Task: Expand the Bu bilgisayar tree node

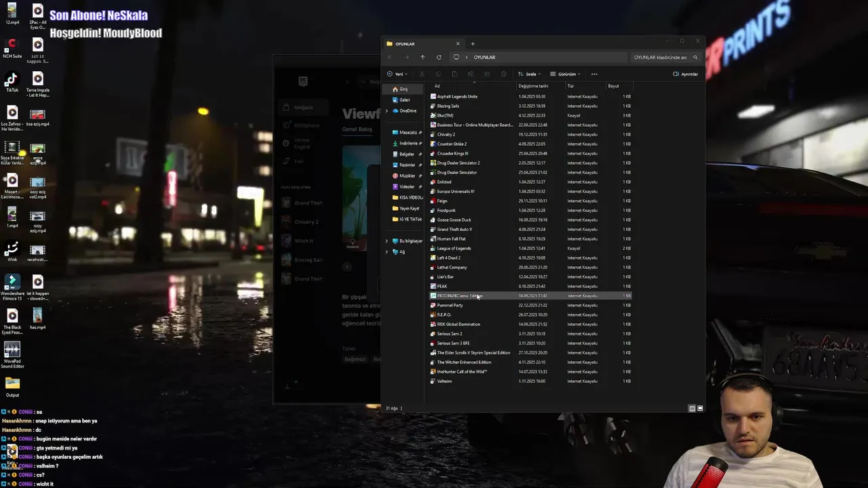Action: [387, 241]
